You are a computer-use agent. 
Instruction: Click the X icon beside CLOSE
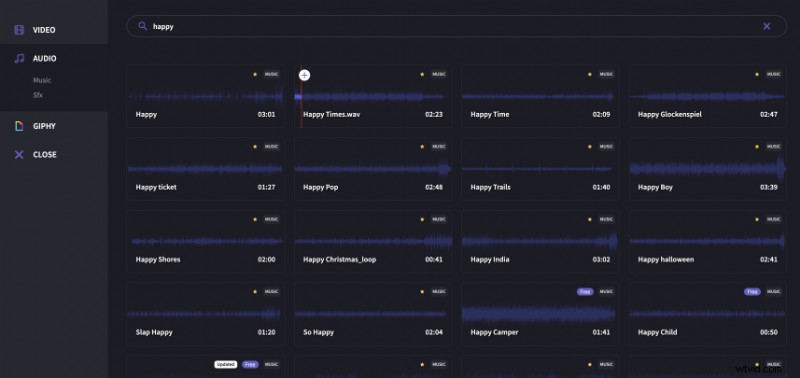tap(19, 155)
